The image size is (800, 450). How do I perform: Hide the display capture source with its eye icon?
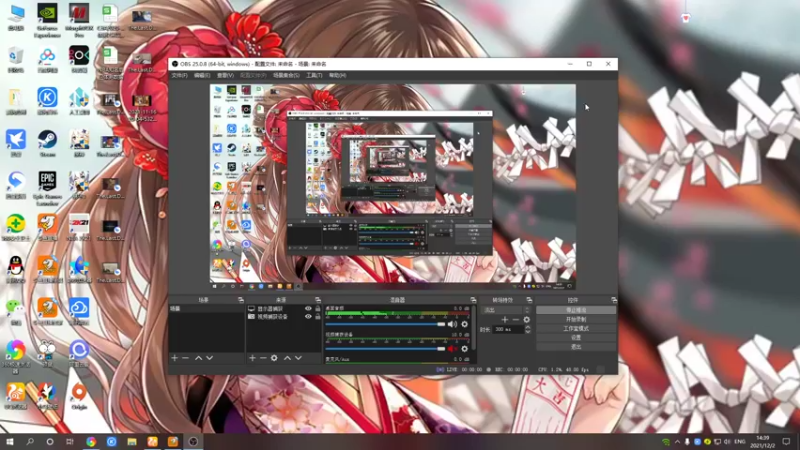coord(308,309)
